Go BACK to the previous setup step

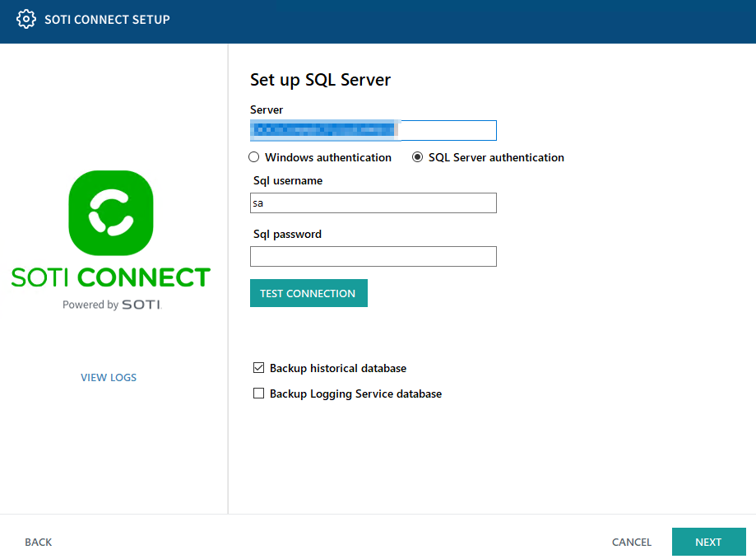(x=38, y=542)
